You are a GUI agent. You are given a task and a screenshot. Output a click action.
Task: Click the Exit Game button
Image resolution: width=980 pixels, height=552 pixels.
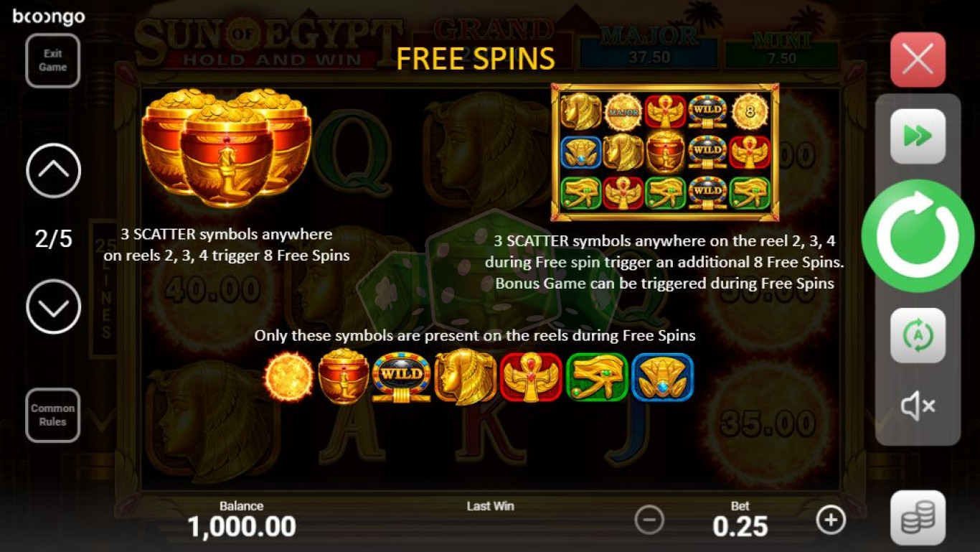[x=52, y=60]
